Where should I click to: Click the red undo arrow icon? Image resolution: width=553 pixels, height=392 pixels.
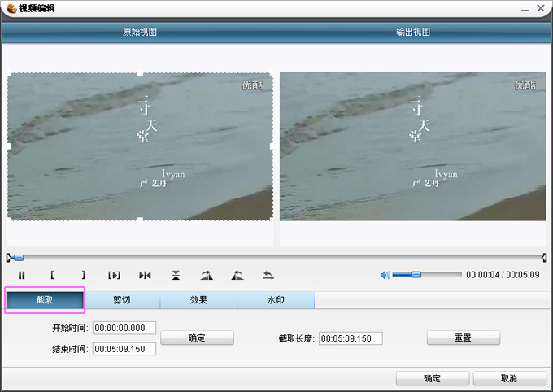pyautogui.click(x=268, y=276)
